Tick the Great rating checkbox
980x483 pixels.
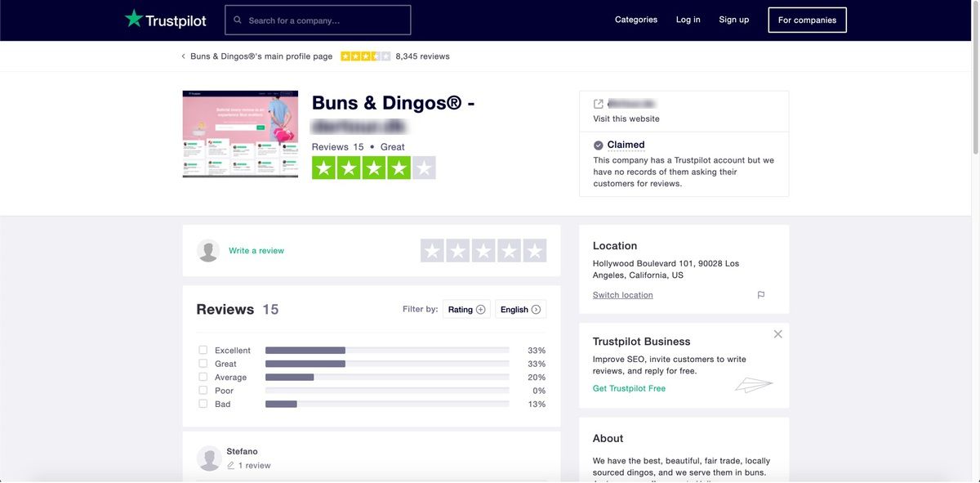click(203, 364)
